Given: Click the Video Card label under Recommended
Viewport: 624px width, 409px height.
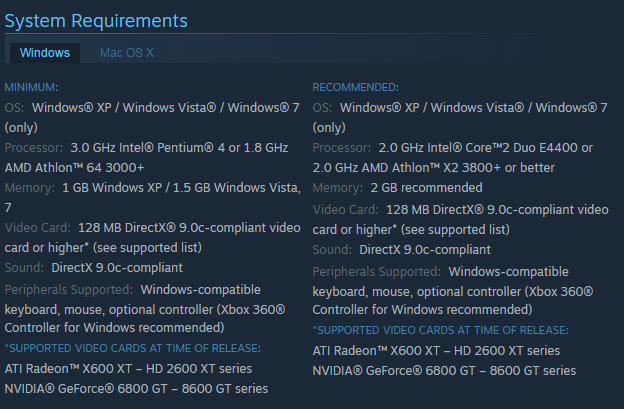Looking at the screenshot, I should [345, 210].
